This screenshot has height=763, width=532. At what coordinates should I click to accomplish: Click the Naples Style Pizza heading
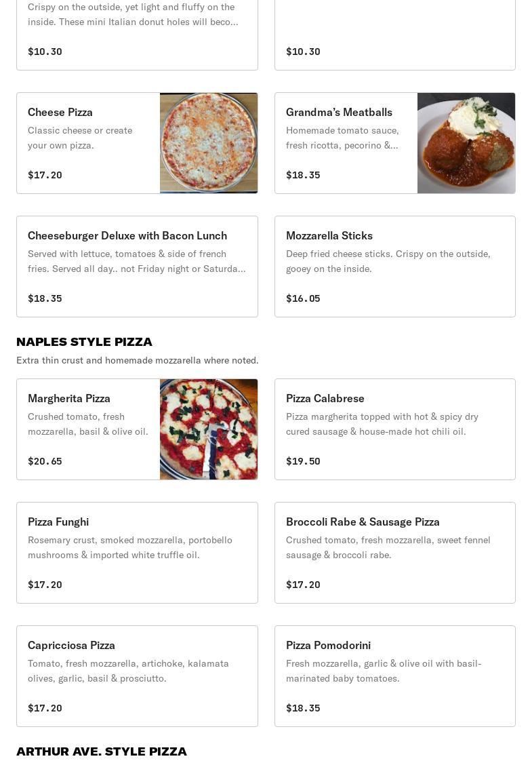[84, 342]
